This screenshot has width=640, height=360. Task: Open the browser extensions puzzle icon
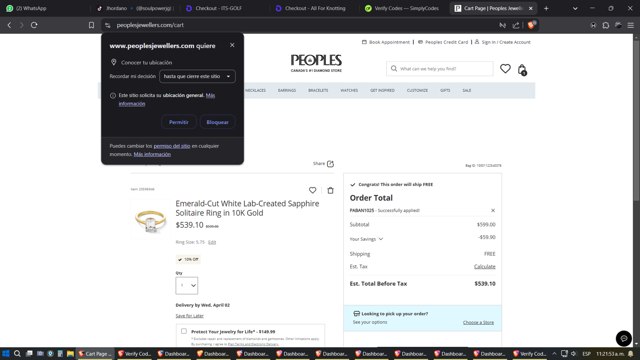click(606, 25)
